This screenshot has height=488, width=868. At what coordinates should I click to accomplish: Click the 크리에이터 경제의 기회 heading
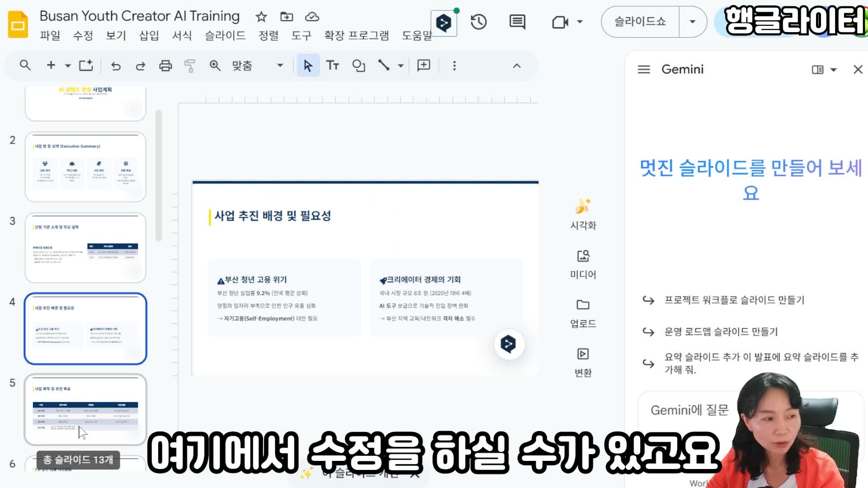point(424,280)
